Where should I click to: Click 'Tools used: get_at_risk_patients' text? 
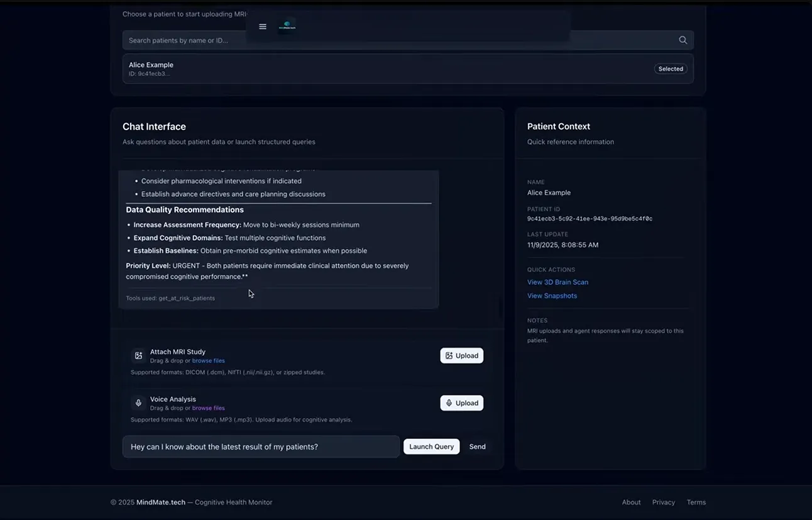click(x=170, y=298)
